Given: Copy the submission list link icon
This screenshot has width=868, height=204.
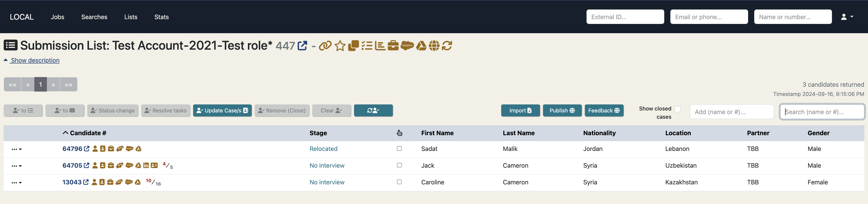Looking at the screenshot, I should [325, 46].
